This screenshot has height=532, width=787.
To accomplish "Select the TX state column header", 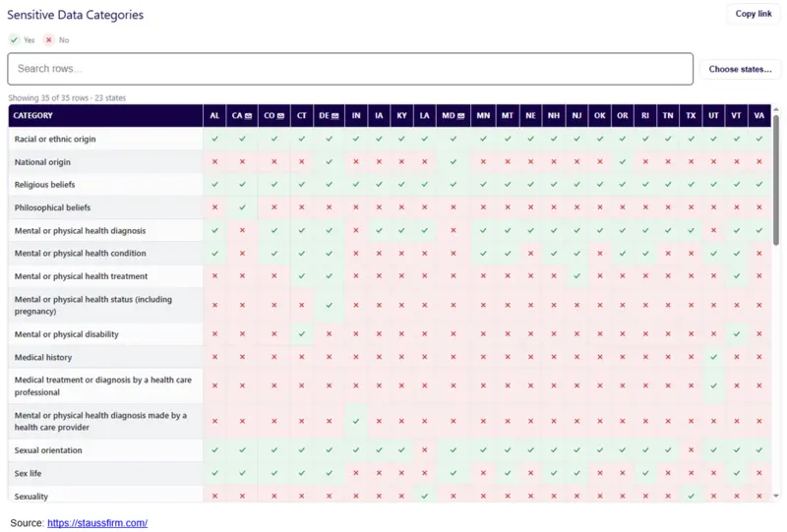I will (692, 115).
